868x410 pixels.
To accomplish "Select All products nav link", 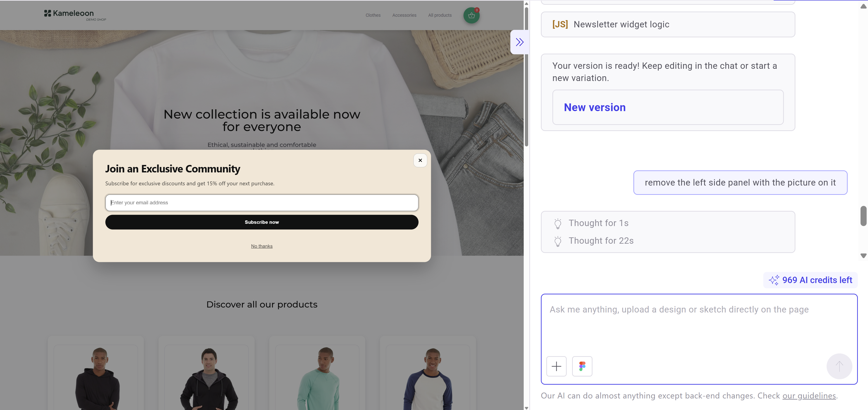I will (440, 15).
